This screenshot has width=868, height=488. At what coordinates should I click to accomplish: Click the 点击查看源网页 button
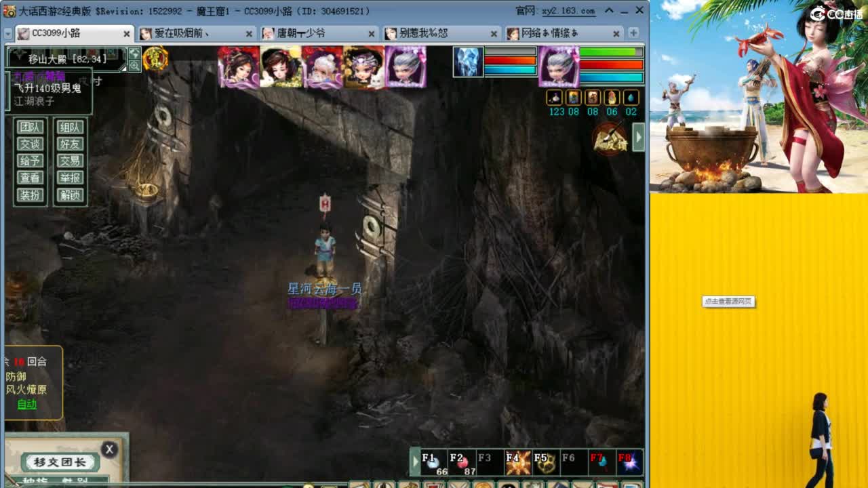click(728, 302)
